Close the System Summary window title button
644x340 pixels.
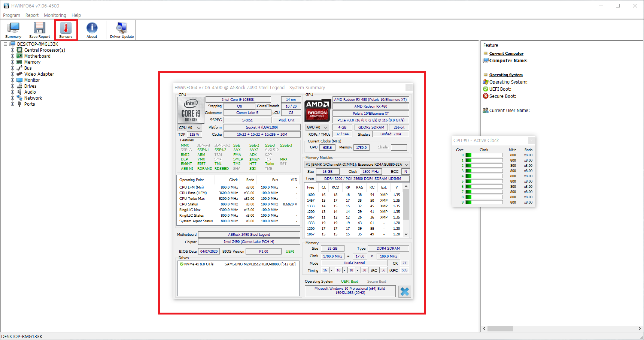[409, 87]
